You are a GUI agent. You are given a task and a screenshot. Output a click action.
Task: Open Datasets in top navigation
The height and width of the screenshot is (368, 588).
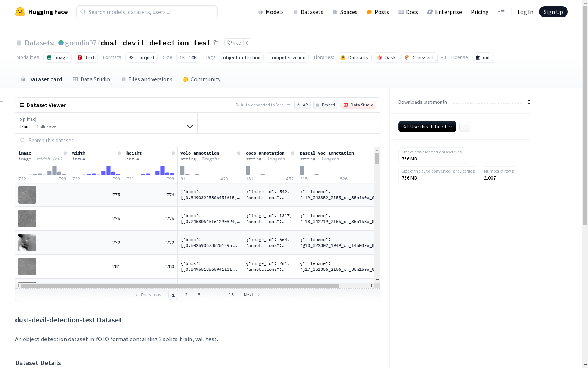click(308, 12)
